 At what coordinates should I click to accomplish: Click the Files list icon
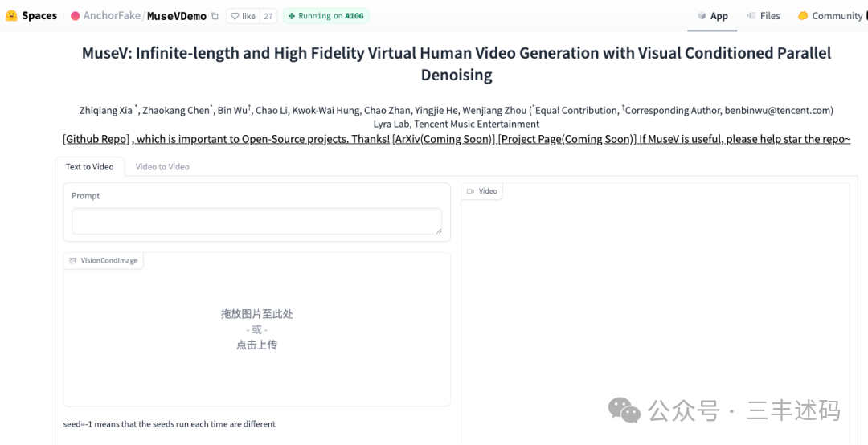tap(751, 16)
